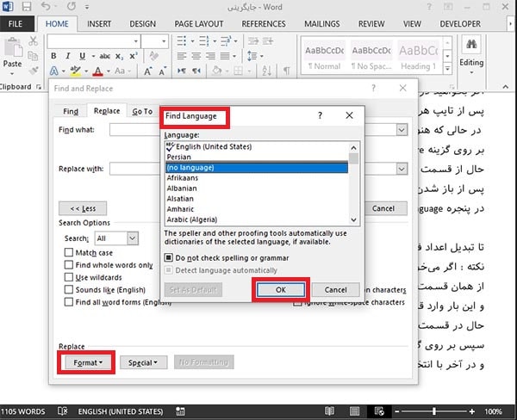Apply superscript formatting

(x=134, y=56)
